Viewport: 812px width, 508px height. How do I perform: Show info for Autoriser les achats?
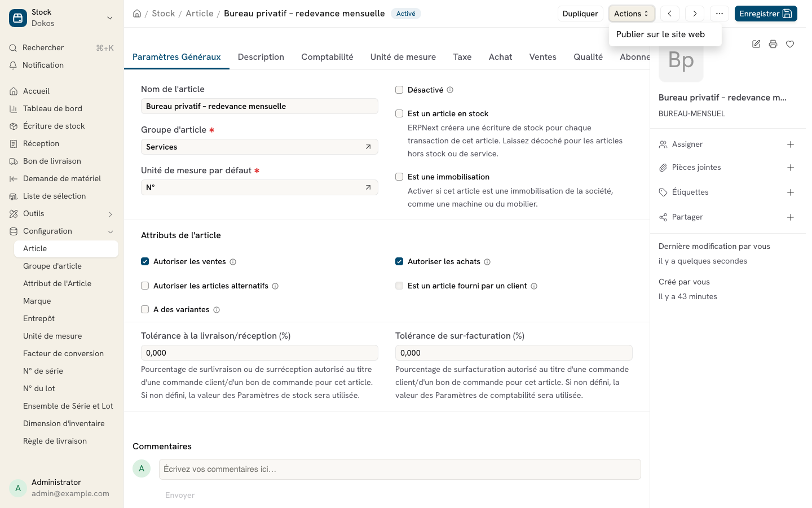coord(487,262)
